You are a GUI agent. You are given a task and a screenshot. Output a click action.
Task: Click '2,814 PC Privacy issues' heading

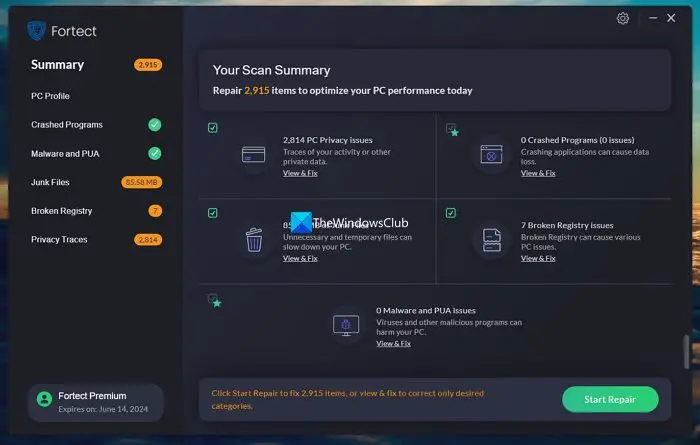coord(328,140)
